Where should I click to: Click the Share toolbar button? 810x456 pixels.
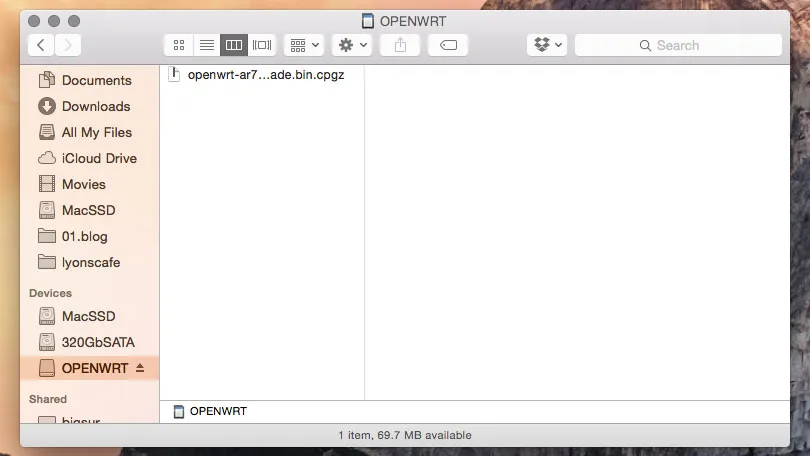point(400,45)
